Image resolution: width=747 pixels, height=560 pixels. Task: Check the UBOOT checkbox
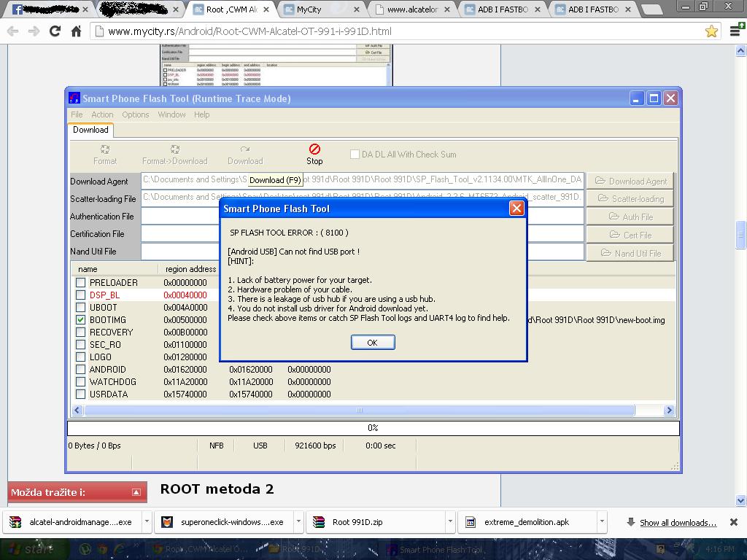[x=80, y=307]
